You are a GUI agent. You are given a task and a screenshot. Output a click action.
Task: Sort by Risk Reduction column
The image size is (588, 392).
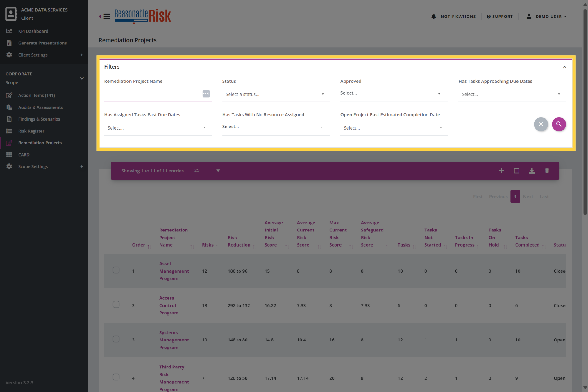242,241
